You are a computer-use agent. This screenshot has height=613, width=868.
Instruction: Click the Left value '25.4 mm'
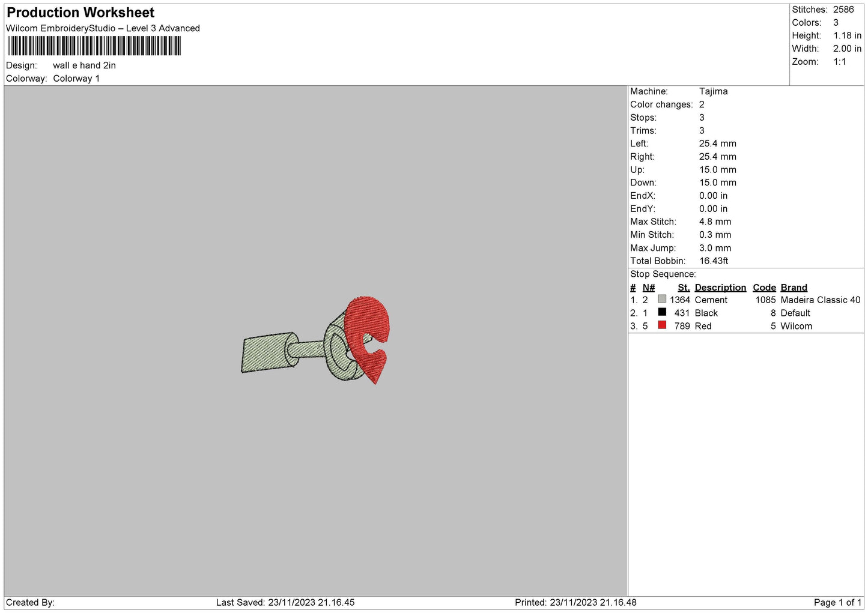tap(718, 143)
